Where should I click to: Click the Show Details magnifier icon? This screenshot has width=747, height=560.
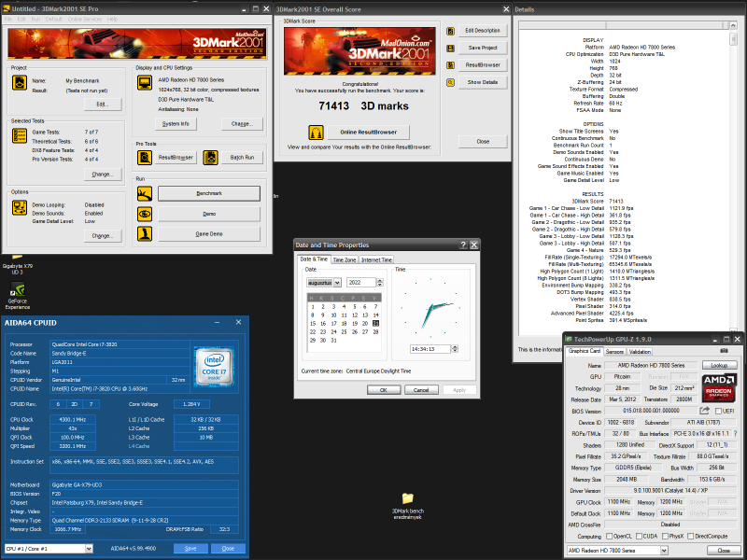tap(450, 82)
